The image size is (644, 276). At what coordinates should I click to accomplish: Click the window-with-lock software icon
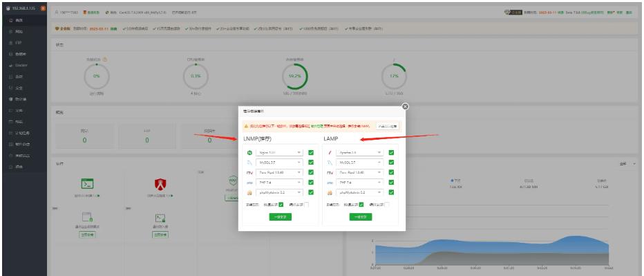87,217
